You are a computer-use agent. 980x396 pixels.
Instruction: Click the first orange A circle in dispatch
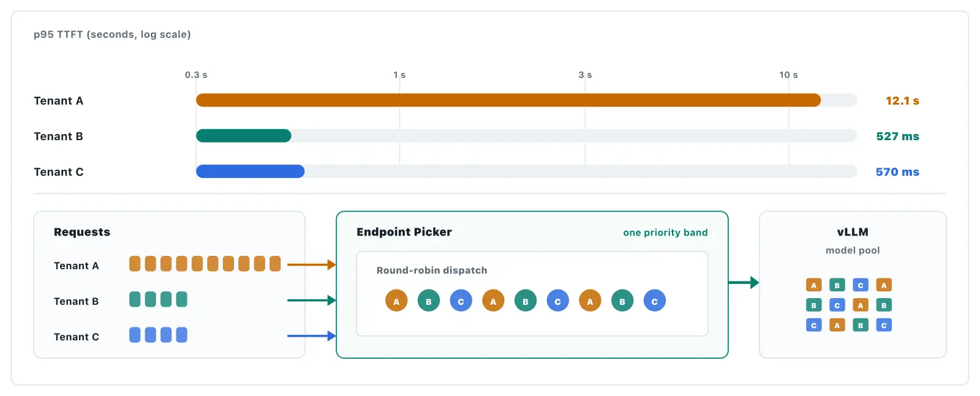(396, 301)
